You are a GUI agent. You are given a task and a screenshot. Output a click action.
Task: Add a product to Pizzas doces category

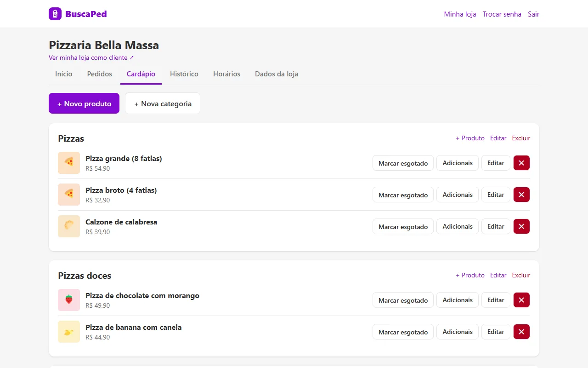point(470,275)
